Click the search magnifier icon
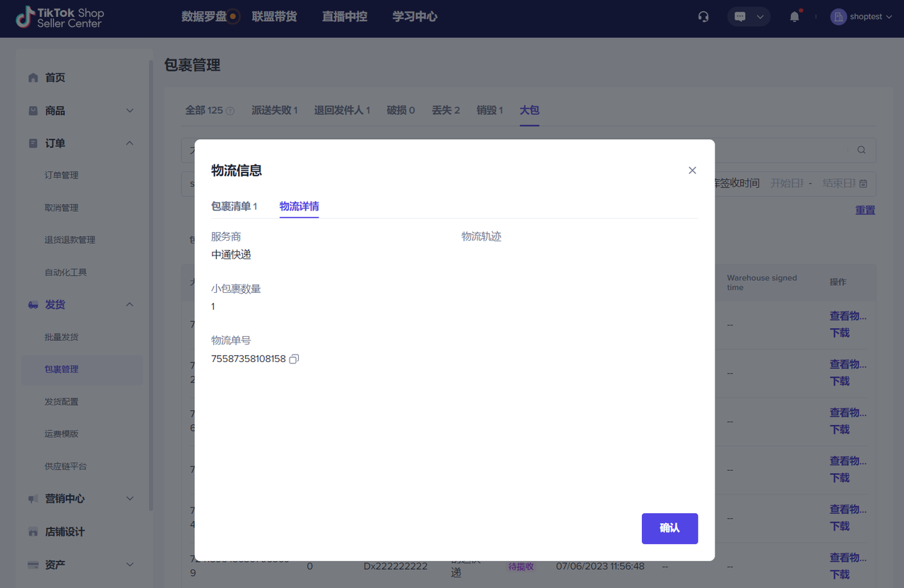904x588 pixels. pyautogui.click(x=862, y=150)
